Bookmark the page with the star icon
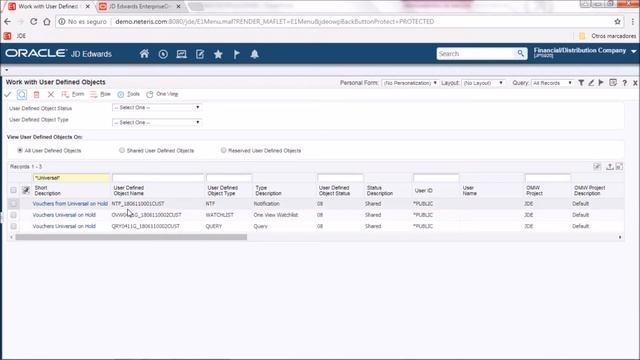The image size is (640, 360). (x=617, y=22)
